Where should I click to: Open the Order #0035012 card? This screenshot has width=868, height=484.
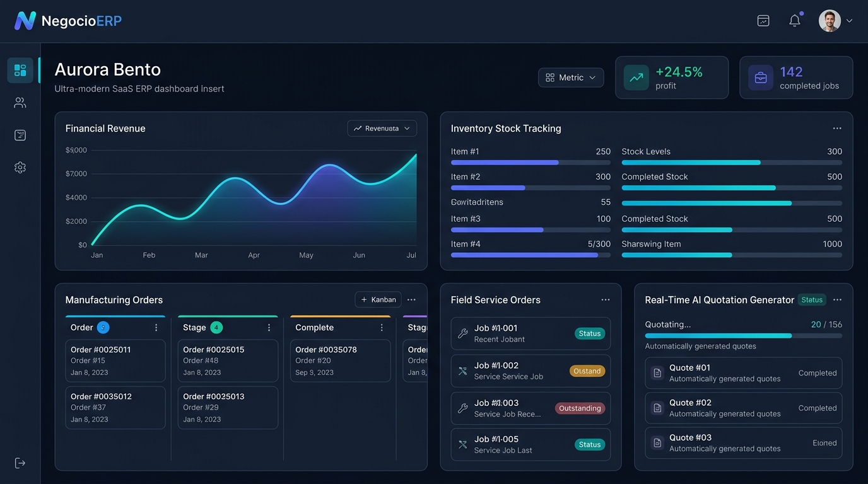pos(115,408)
